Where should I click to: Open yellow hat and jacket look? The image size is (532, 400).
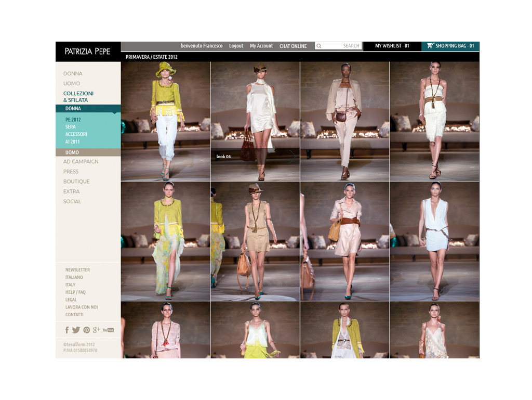click(166, 121)
